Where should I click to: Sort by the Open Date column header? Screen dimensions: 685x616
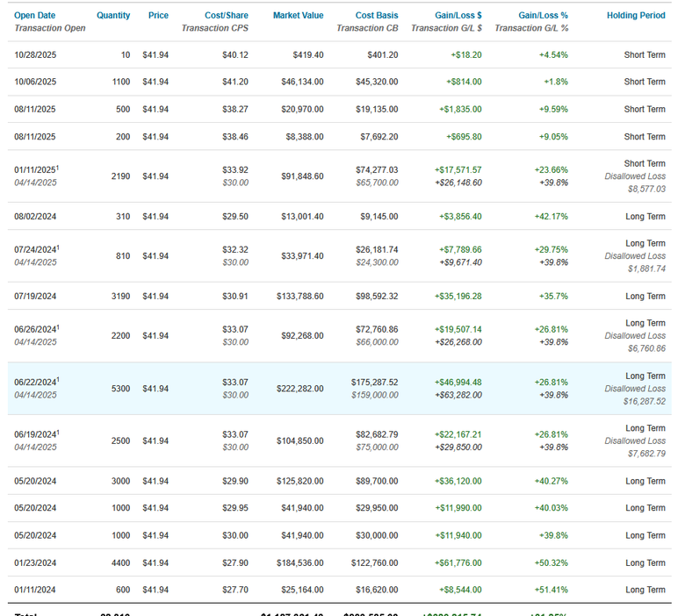pyautogui.click(x=34, y=15)
